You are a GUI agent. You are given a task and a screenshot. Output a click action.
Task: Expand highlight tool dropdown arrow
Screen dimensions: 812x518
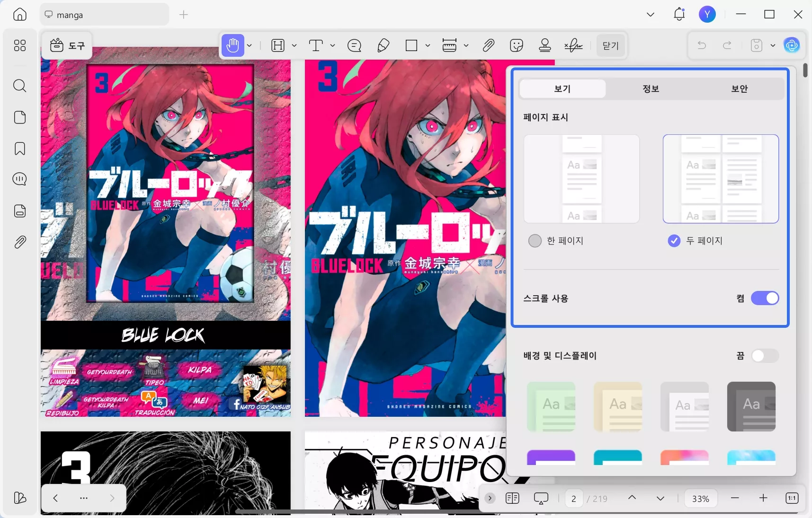294,45
